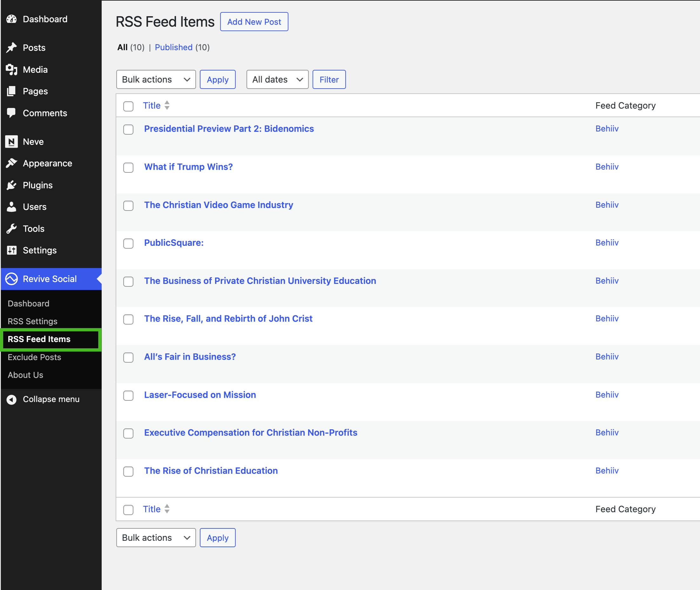Viewport: 700px width, 590px height.
Task: Go to Exclude Posts submenu item
Action: pos(34,357)
